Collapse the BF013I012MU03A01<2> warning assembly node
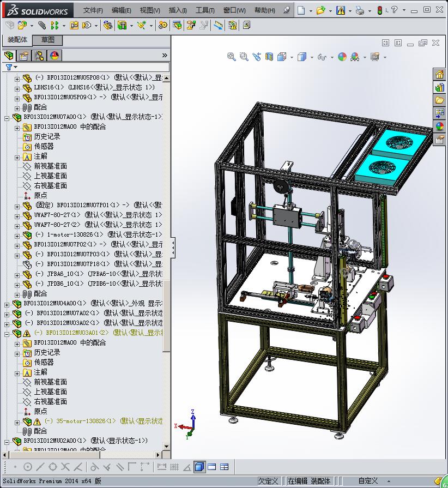The width and height of the screenshot is (448, 488). pos(7,334)
